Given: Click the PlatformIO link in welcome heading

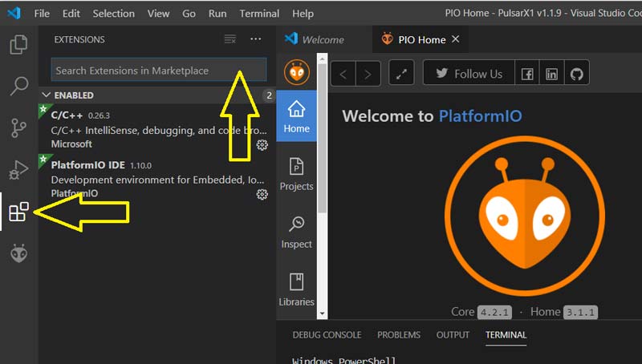Looking at the screenshot, I should pos(480,116).
